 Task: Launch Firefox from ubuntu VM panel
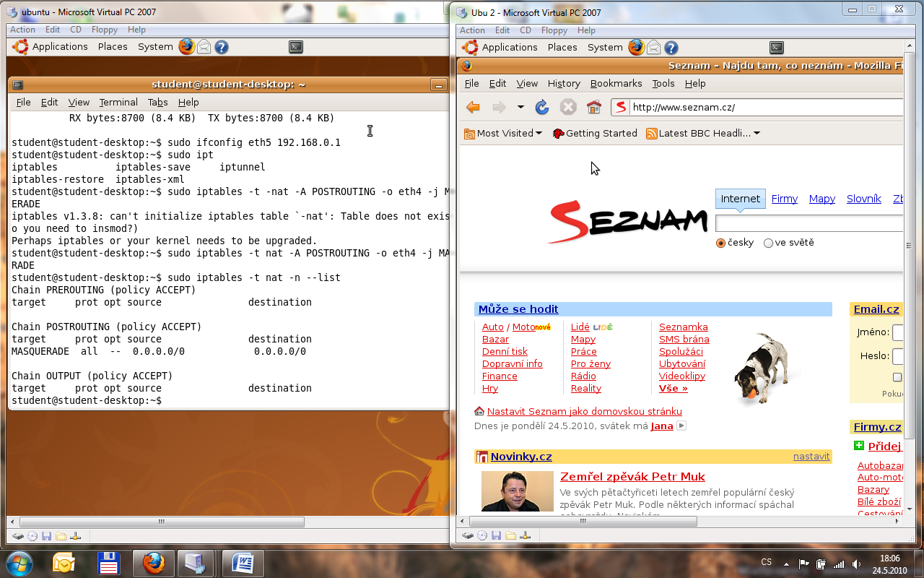(187, 47)
